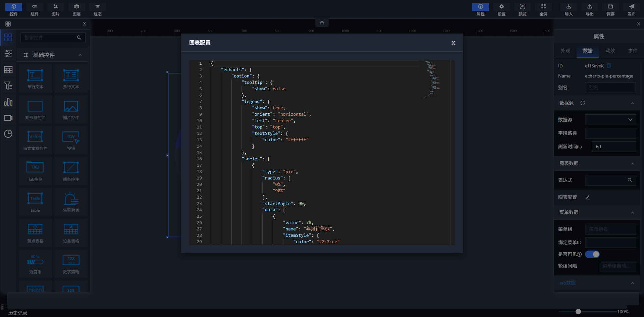This screenshot has width=644, height=317.
Task: Collapse the 菜单数据 section
Action: point(632,212)
